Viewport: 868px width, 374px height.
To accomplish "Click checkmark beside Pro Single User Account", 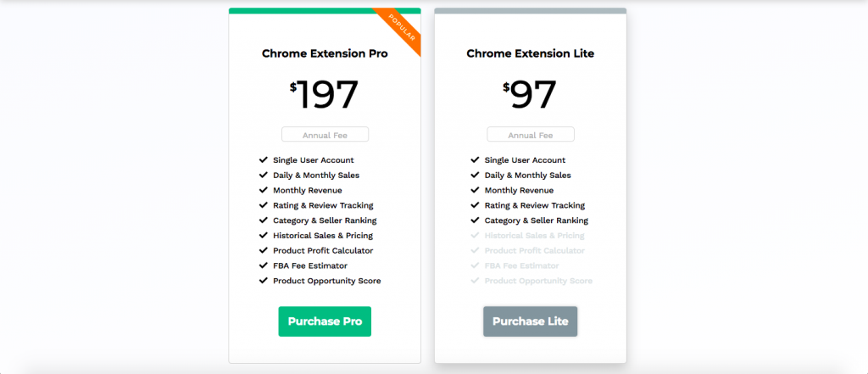I will pos(263,159).
